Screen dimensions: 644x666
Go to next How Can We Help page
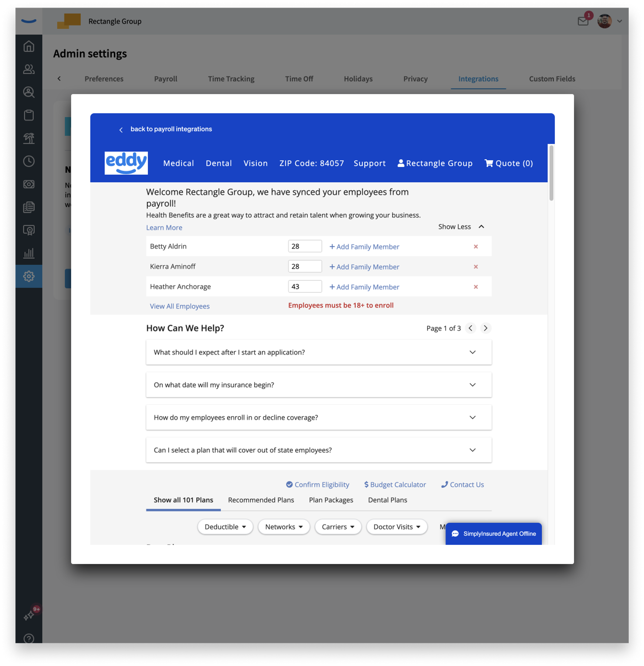(486, 328)
